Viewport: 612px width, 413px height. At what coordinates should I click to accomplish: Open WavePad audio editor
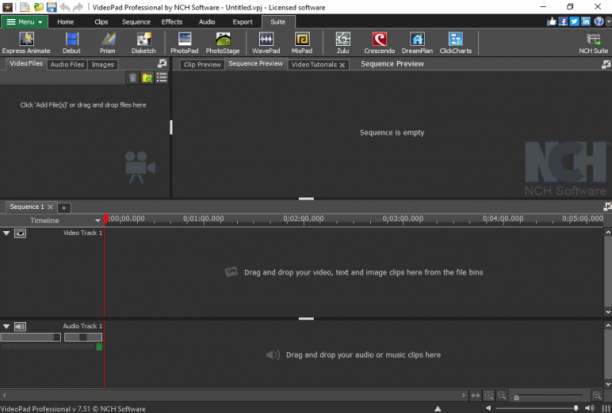tap(266, 43)
